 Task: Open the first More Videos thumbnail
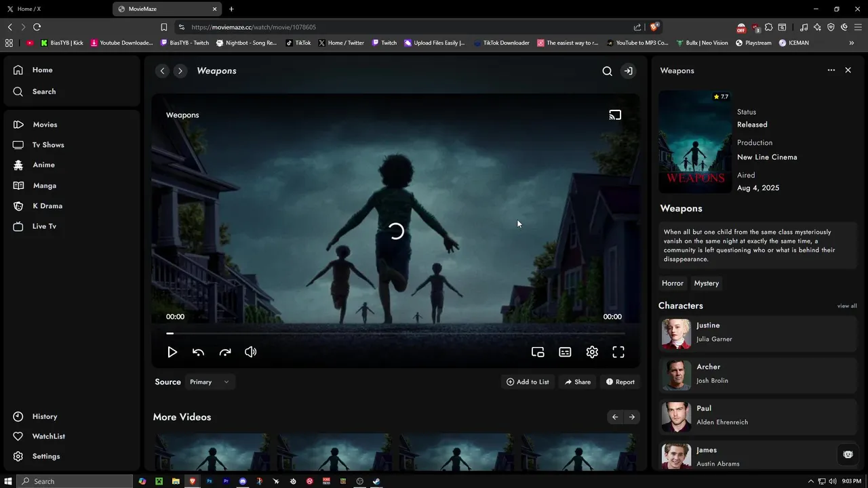213,451
